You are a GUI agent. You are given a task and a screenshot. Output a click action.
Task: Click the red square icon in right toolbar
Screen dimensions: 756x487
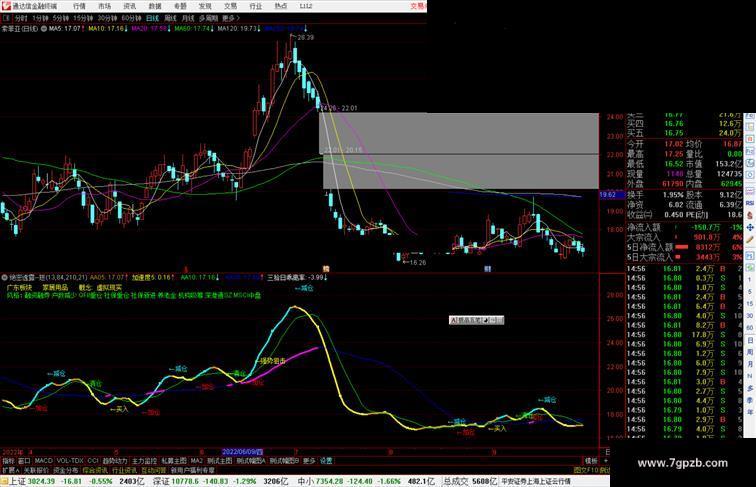pyautogui.click(x=750, y=139)
